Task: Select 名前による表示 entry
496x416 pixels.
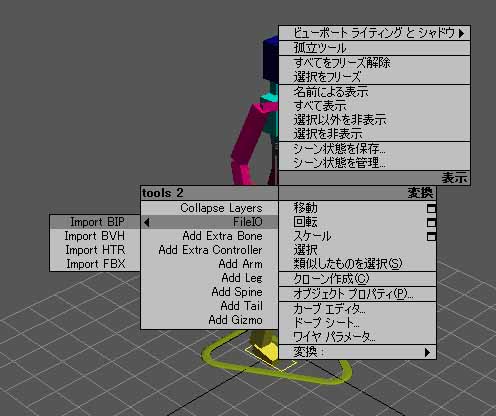Action: [374, 92]
